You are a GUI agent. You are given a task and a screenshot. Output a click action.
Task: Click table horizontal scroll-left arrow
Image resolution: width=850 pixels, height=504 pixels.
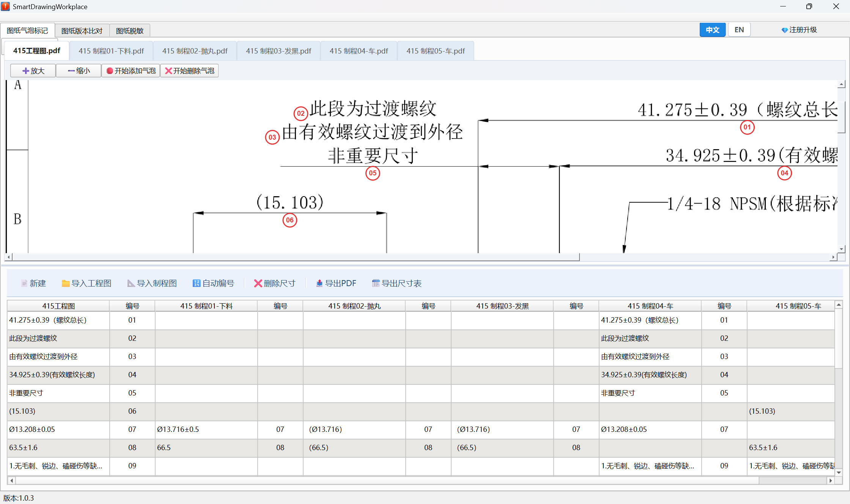tap(12, 480)
